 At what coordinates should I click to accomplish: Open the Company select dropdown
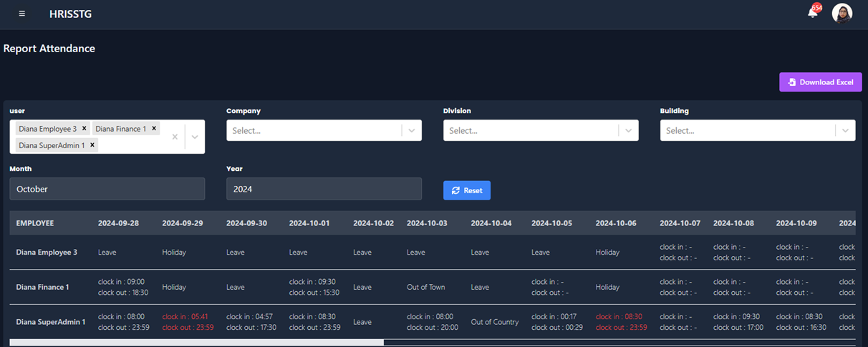pyautogui.click(x=324, y=130)
